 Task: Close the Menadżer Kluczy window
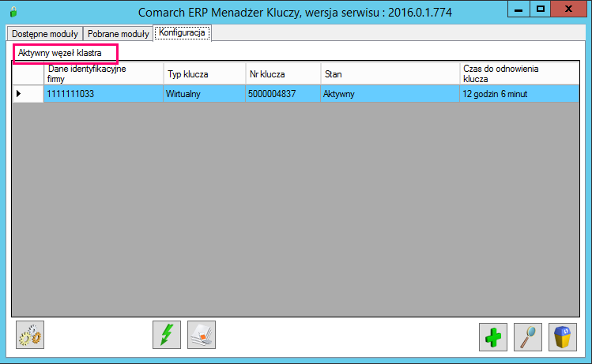tap(568, 9)
